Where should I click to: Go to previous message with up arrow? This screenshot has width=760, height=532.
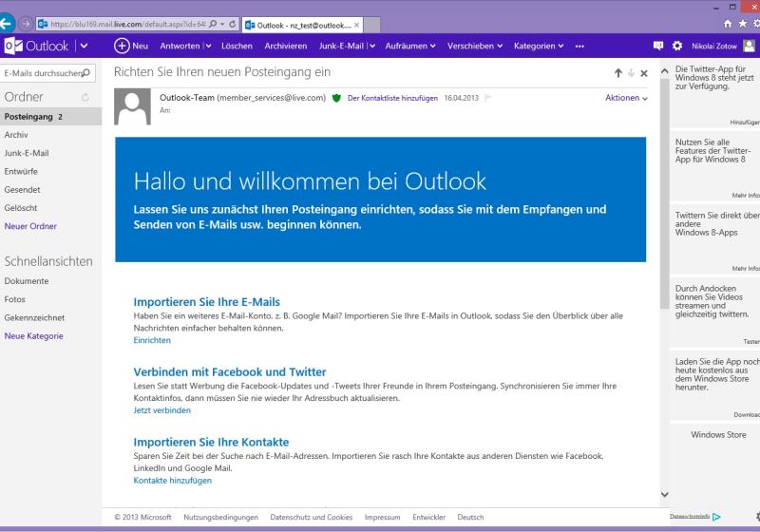tap(618, 73)
